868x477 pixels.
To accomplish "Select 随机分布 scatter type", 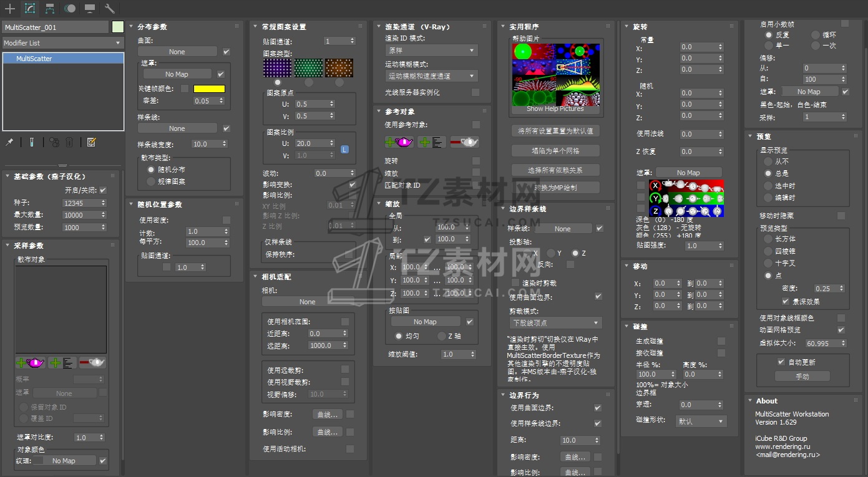I will 151,170.
